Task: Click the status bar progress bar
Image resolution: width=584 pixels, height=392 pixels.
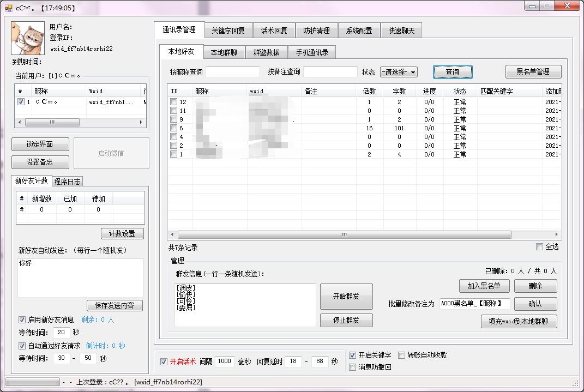Action: [32, 382]
